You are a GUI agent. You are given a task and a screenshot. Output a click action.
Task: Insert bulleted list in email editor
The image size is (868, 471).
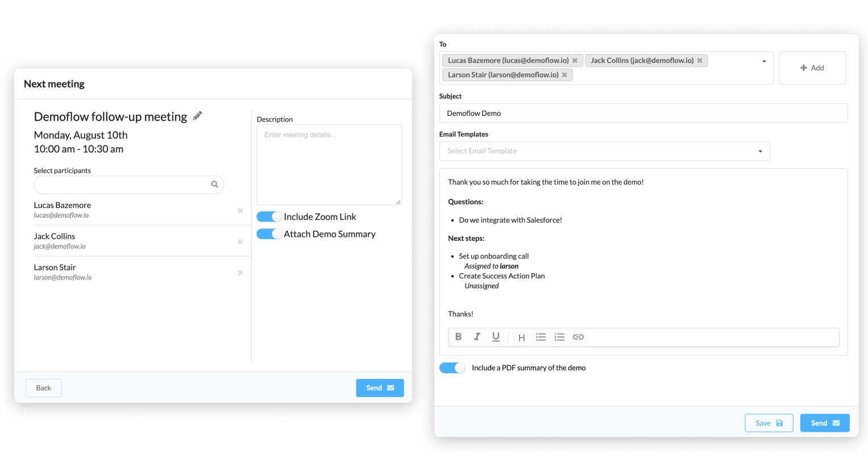(x=541, y=337)
